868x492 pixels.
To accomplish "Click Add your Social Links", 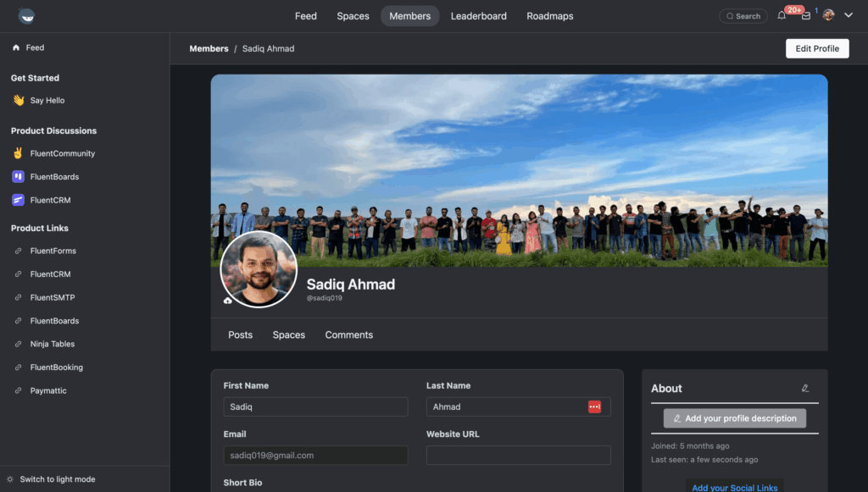I will [x=734, y=486].
